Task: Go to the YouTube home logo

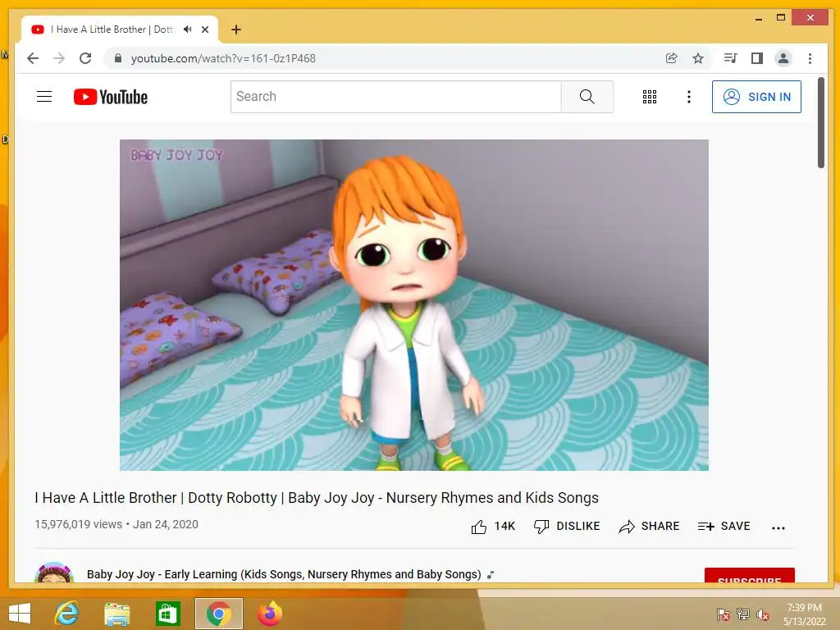Action: coord(111,97)
